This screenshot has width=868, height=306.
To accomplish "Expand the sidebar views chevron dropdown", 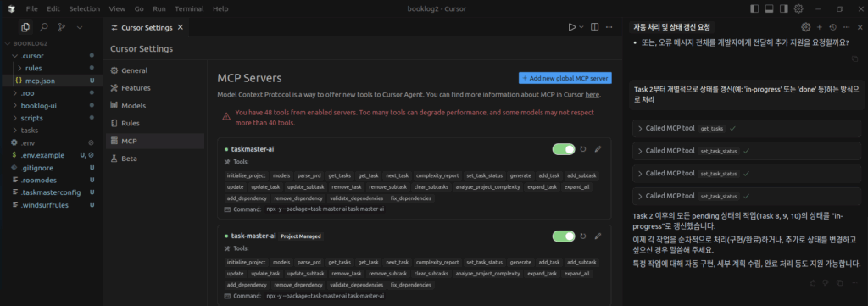I will [x=79, y=27].
